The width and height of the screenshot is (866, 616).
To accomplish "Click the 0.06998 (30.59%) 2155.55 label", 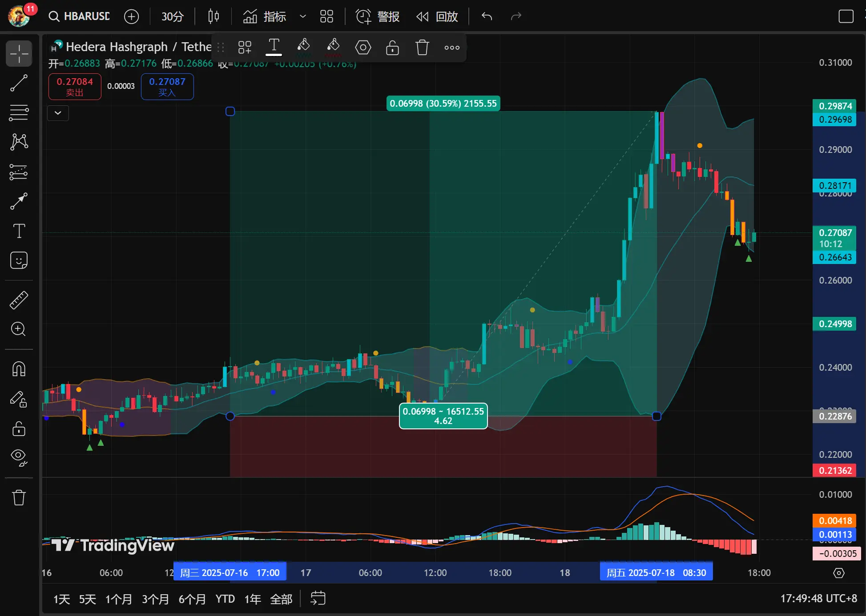I will tap(443, 104).
